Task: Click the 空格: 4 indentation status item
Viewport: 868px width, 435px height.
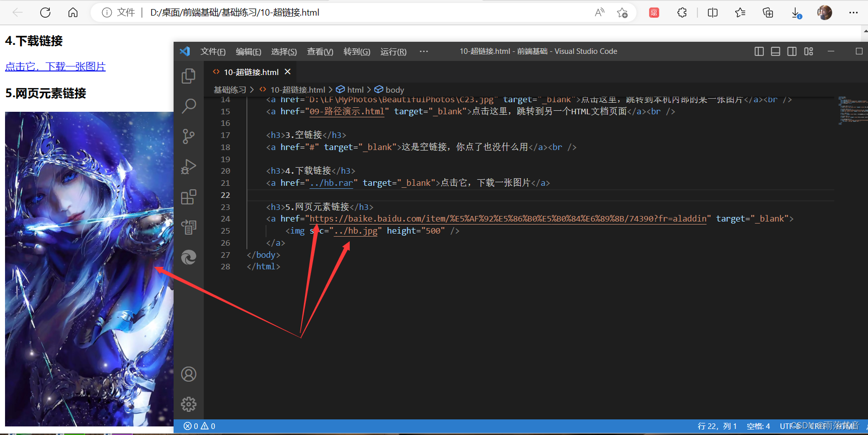Action: pyautogui.click(x=758, y=426)
